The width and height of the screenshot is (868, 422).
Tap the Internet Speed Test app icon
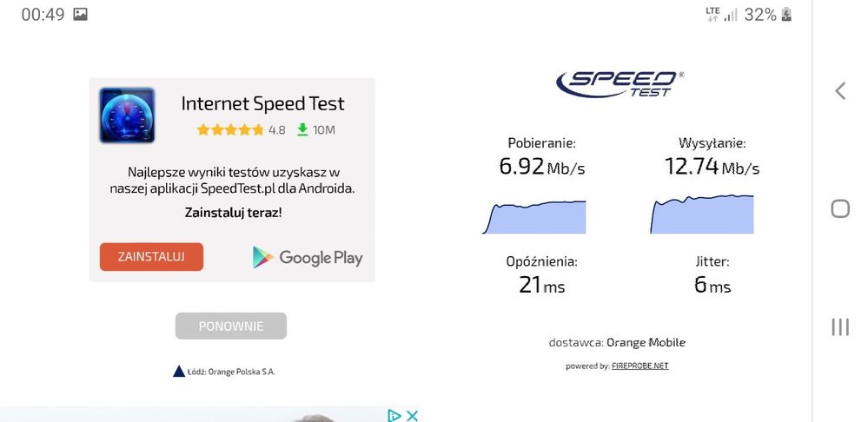[127, 115]
